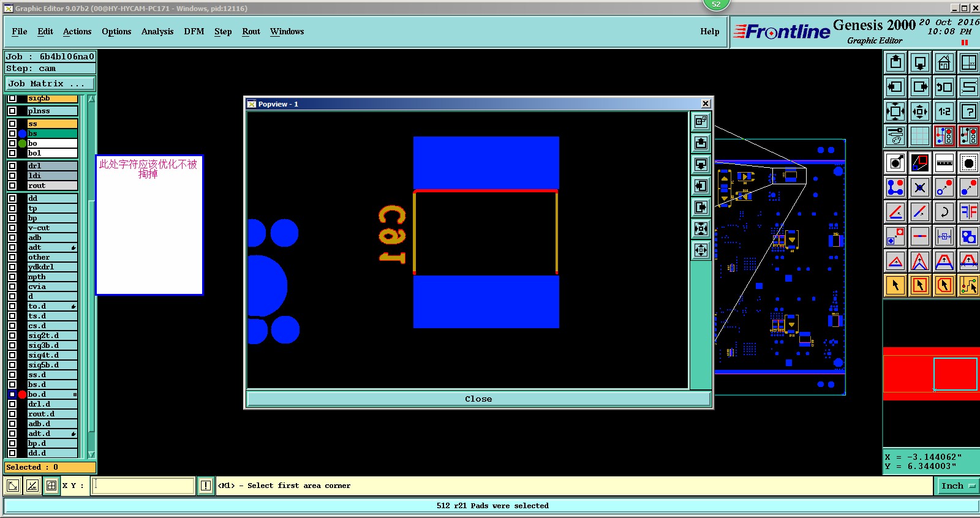Select the adt layer row
Image resolution: width=980 pixels, height=518 pixels.
click(x=53, y=247)
